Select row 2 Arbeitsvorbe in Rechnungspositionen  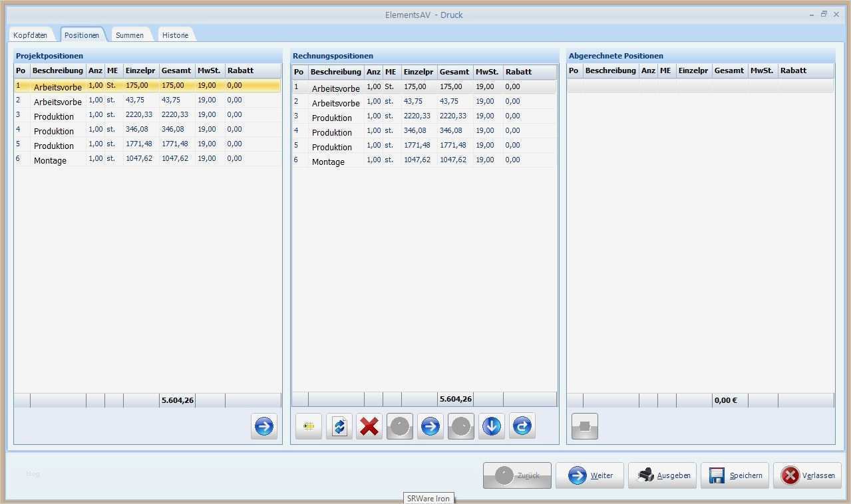[x=336, y=102]
